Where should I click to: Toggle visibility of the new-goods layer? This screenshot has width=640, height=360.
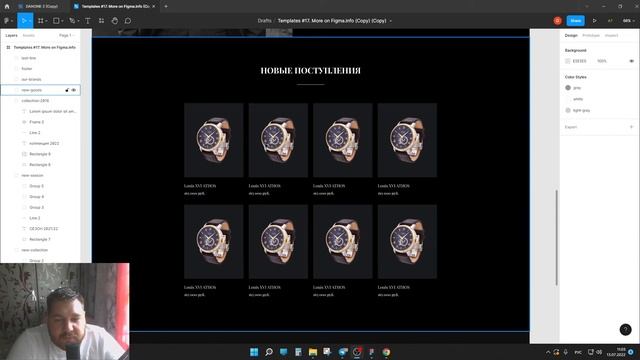(x=74, y=90)
